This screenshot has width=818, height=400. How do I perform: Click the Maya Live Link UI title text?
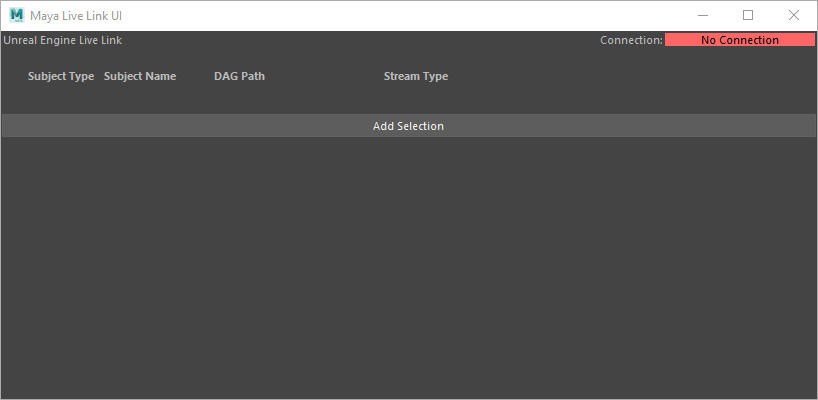76,15
